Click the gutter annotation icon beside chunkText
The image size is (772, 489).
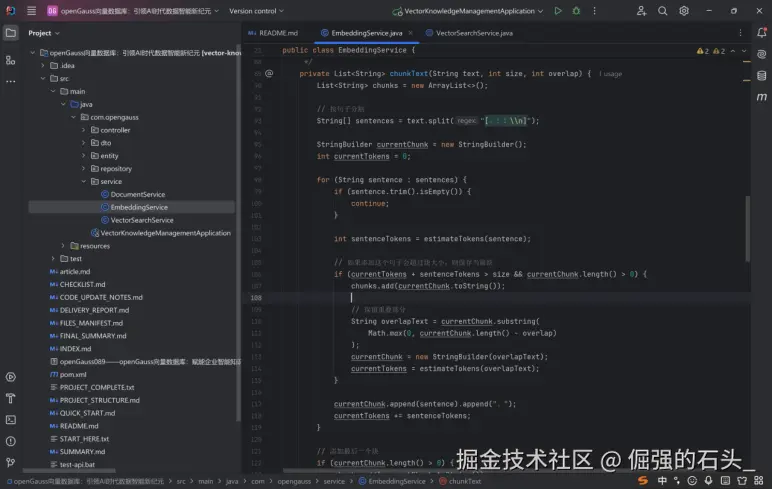click(x=269, y=73)
